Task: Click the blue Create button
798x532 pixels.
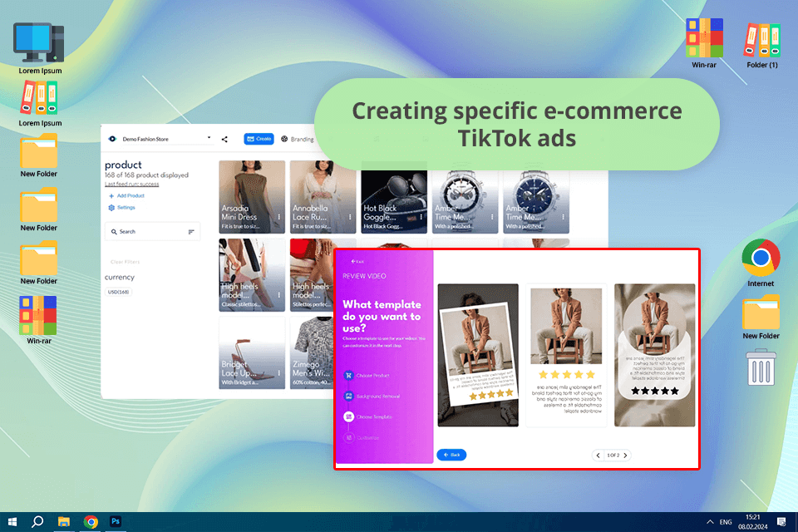Action: point(259,139)
